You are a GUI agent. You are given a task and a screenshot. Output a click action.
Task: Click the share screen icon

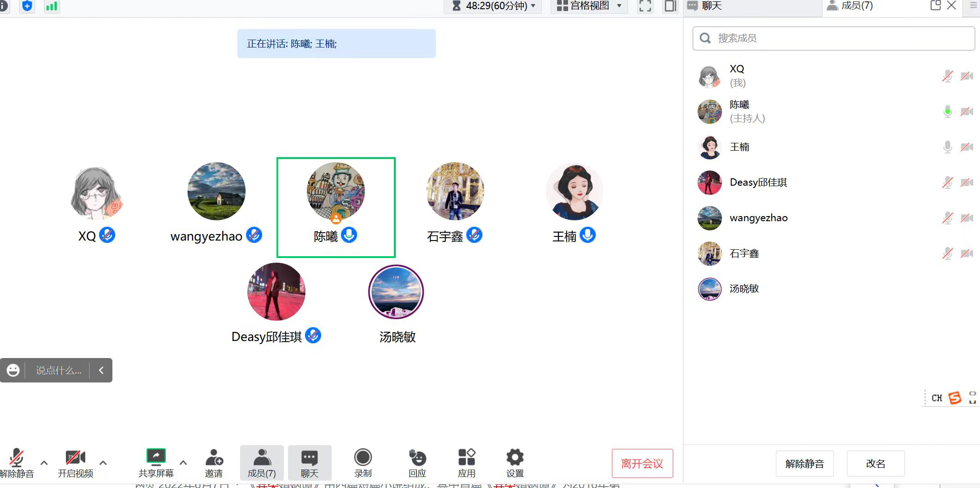156,457
